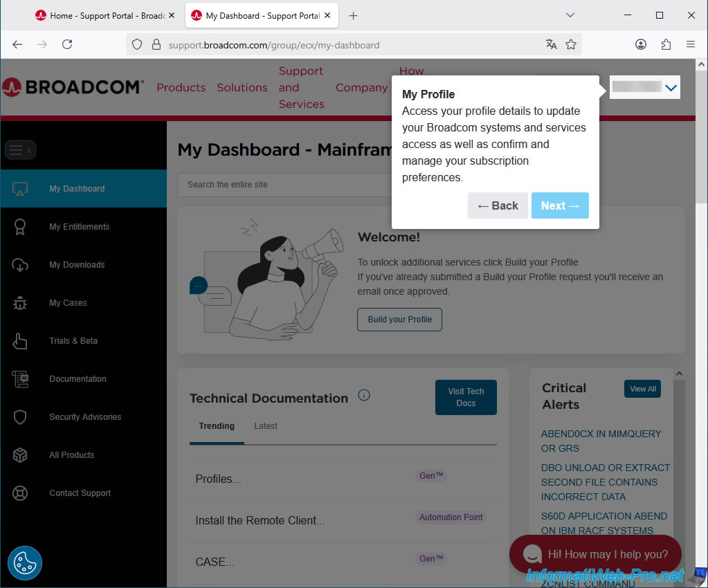The image size is (708, 588).
Task: Select the Trials & Beta hand icon
Action: point(20,341)
